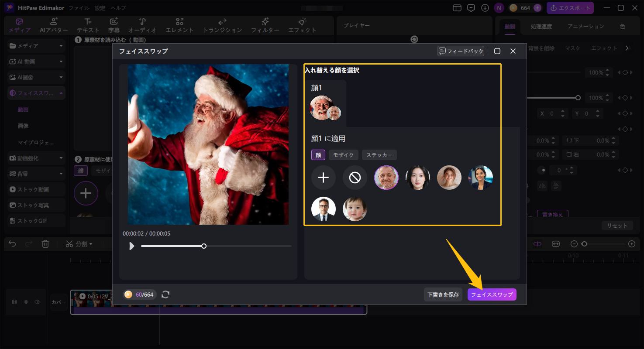Viewport: 644px width, 349px height.
Task: Click the refresh credits icon
Action: point(165,294)
